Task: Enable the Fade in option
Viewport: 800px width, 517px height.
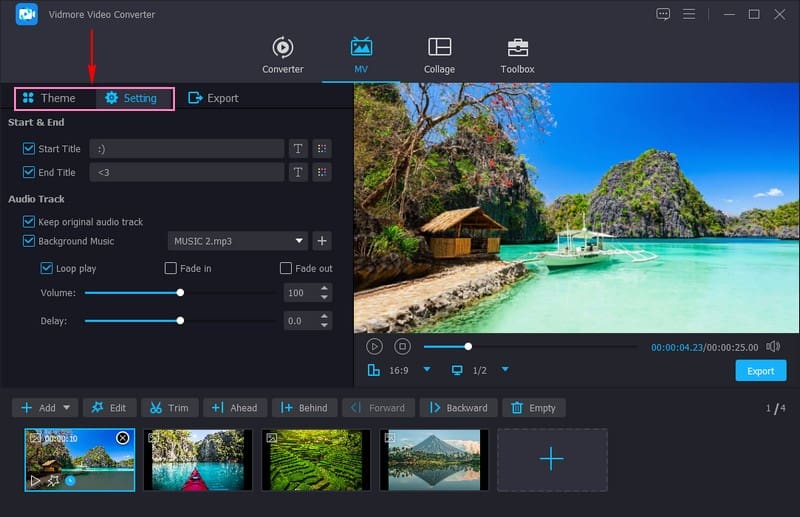Action: tap(171, 268)
